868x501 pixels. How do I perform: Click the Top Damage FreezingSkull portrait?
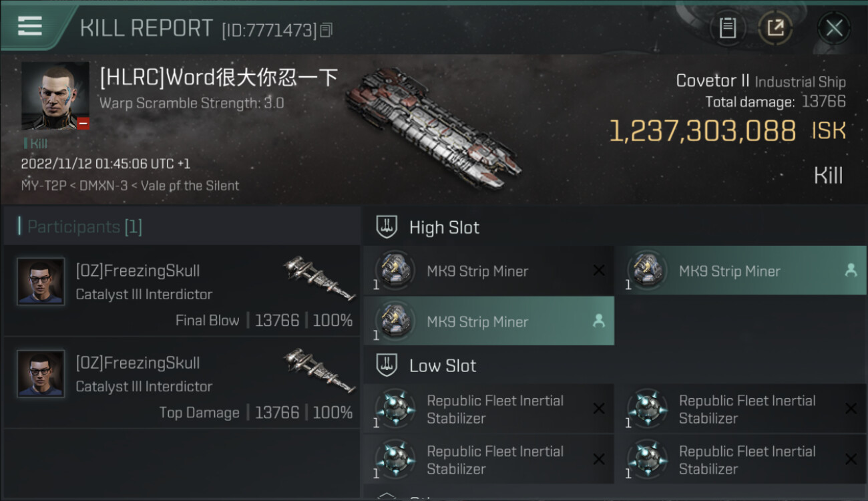41,374
